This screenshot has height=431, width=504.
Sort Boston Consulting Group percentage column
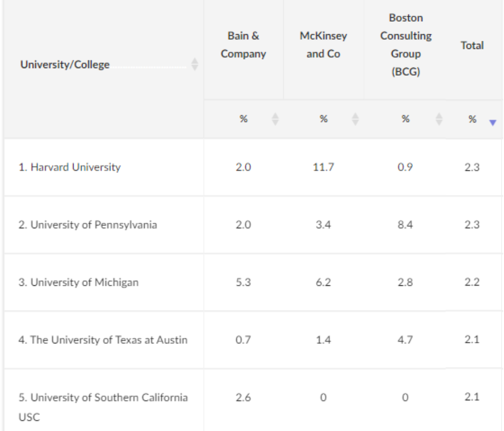pos(439,119)
